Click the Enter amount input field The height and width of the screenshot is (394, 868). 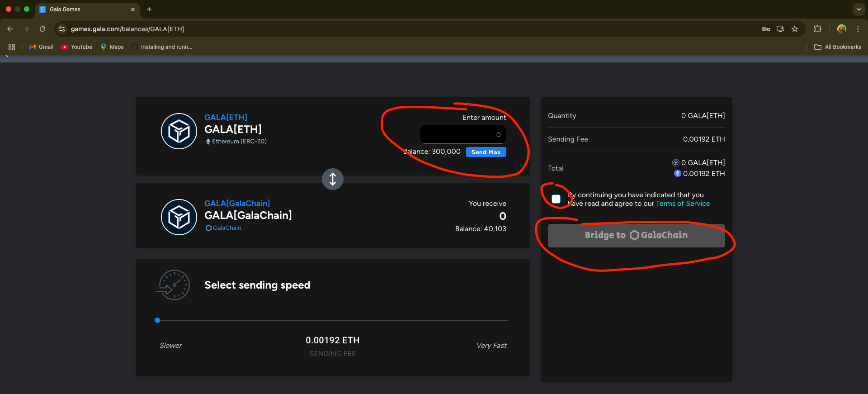(x=463, y=134)
